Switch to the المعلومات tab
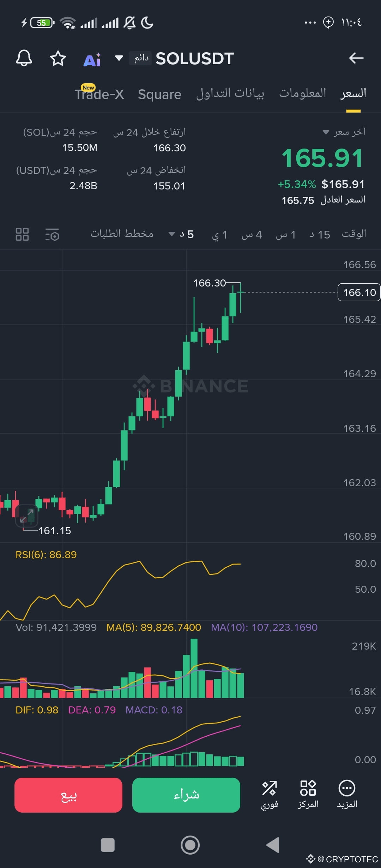Screen dimensions: 381x868 pos(303,93)
